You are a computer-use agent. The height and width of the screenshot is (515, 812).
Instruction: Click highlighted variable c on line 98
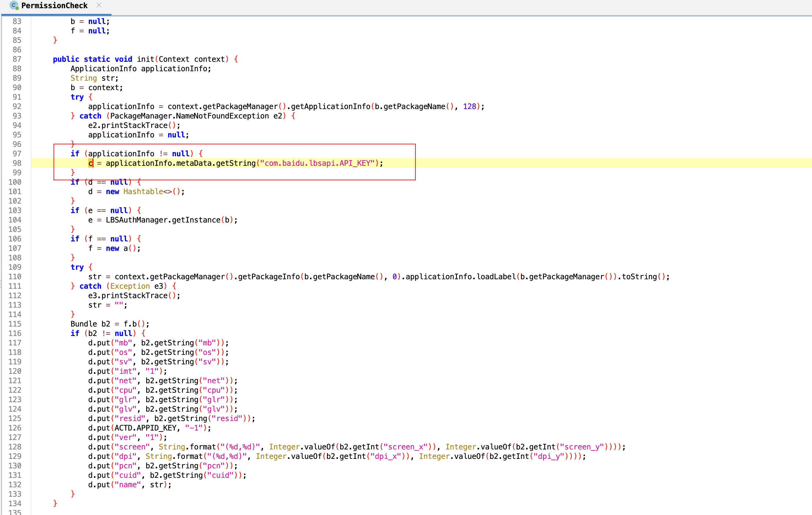[x=90, y=163]
